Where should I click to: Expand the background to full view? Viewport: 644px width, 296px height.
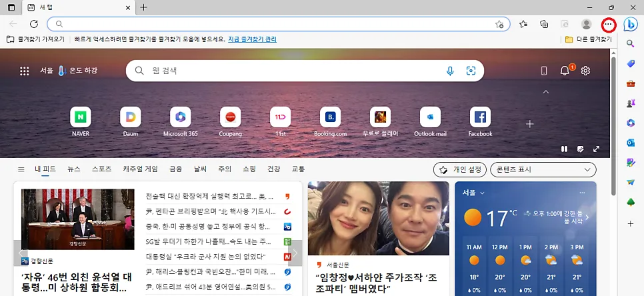pyautogui.click(x=597, y=149)
